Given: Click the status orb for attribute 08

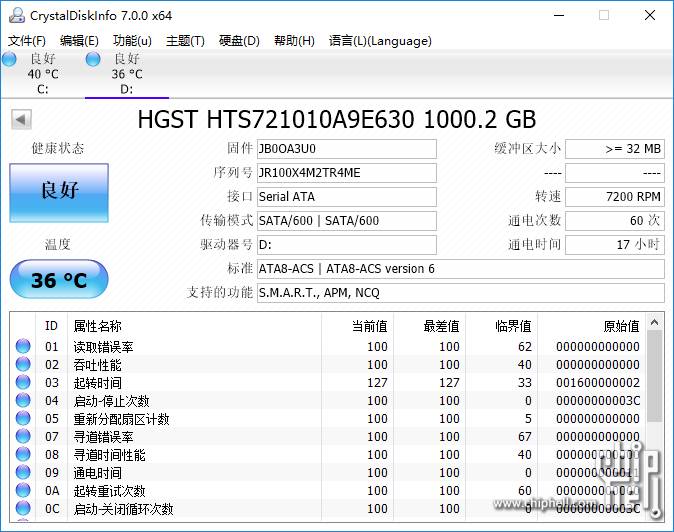Looking at the screenshot, I should [x=23, y=454].
